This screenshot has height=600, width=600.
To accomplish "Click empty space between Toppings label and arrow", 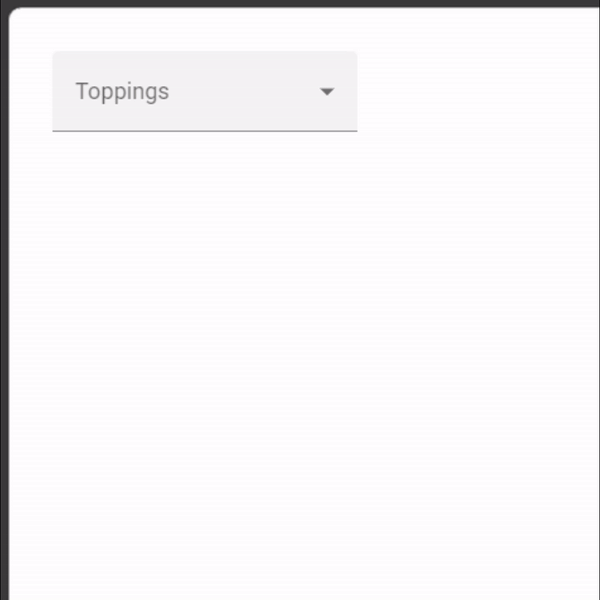I will (x=244, y=92).
